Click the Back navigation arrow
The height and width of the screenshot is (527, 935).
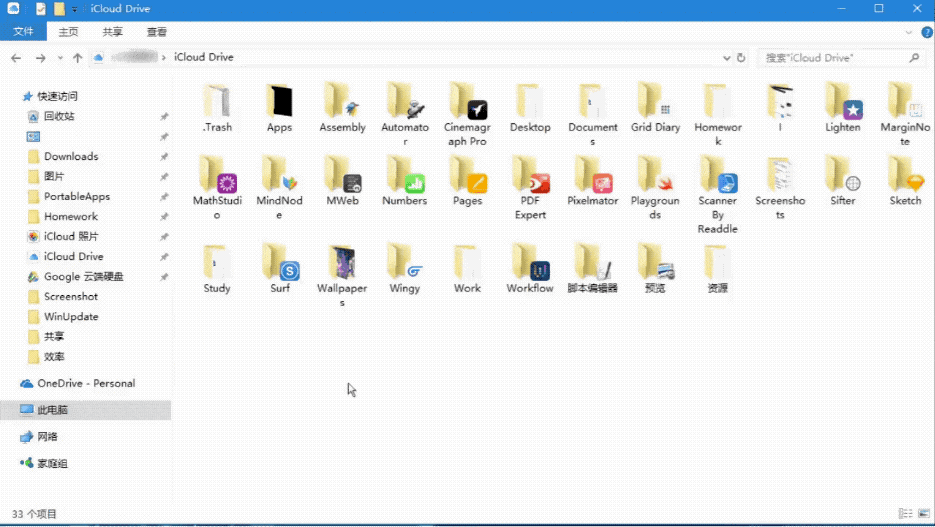[16, 58]
